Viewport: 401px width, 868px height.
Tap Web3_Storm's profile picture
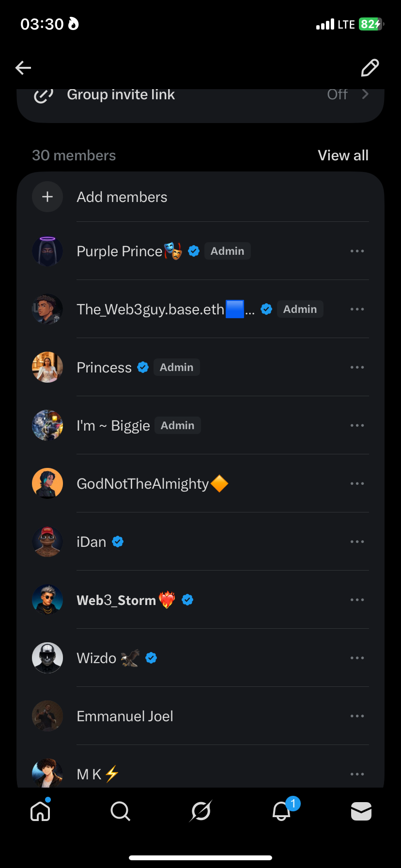tap(47, 600)
